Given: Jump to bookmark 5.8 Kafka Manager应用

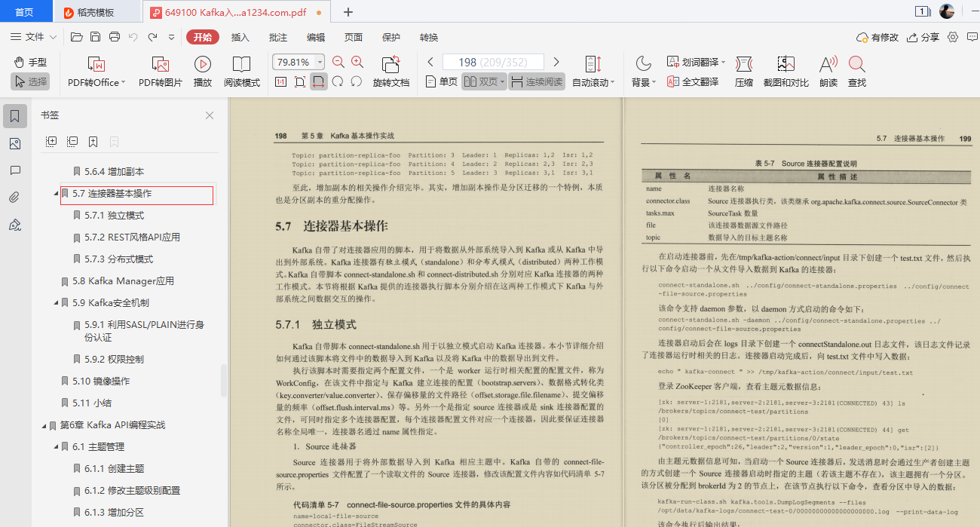Looking at the screenshot, I should pos(123,281).
